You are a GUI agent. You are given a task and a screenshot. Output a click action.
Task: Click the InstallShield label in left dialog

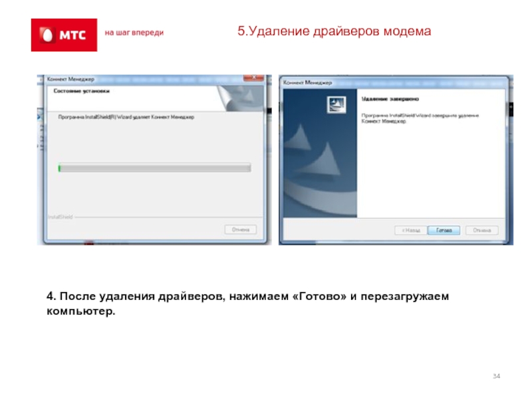61,217
